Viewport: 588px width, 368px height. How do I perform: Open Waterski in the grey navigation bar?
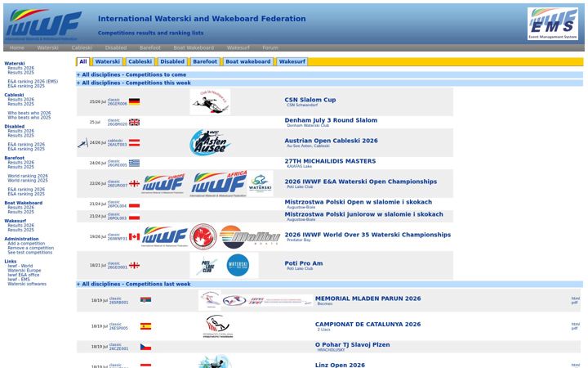click(x=48, y=47)
